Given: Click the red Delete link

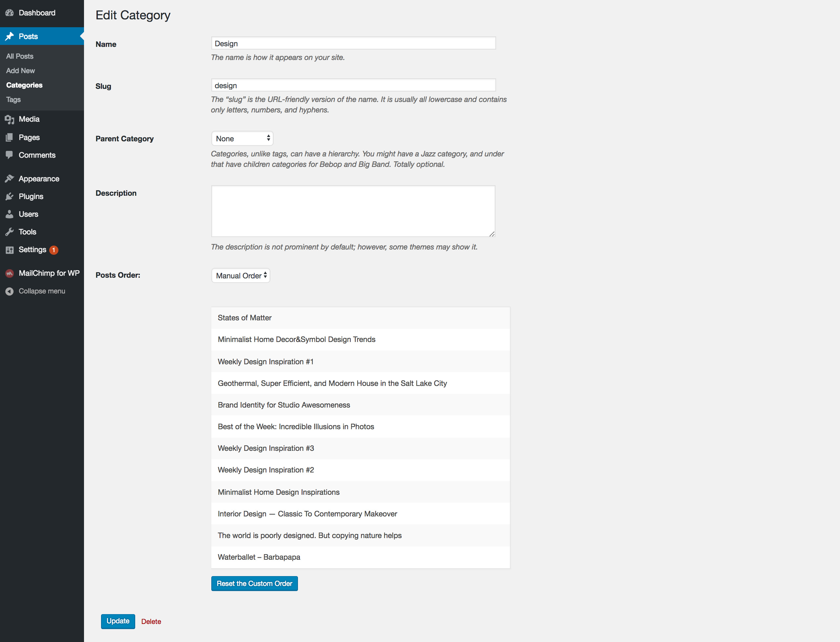Looking at the screenshot, I should (x=151, y=622).
